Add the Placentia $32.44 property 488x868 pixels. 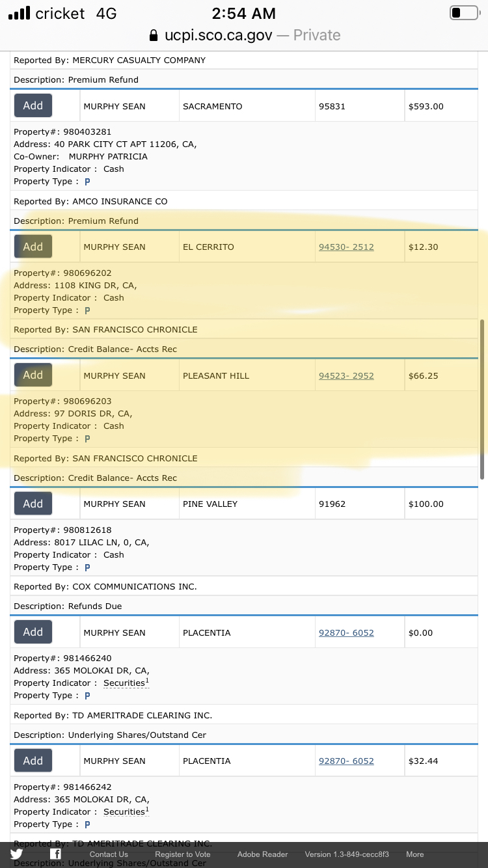[33, 761]
